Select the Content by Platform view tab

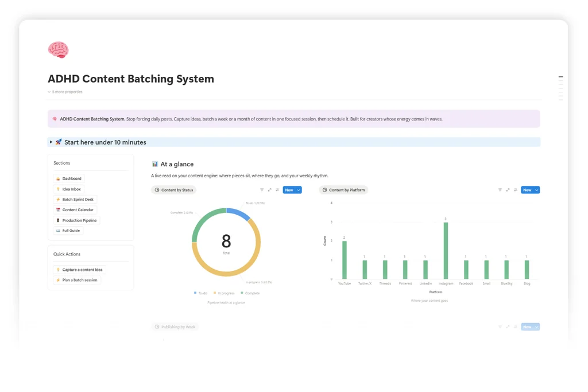343,190
